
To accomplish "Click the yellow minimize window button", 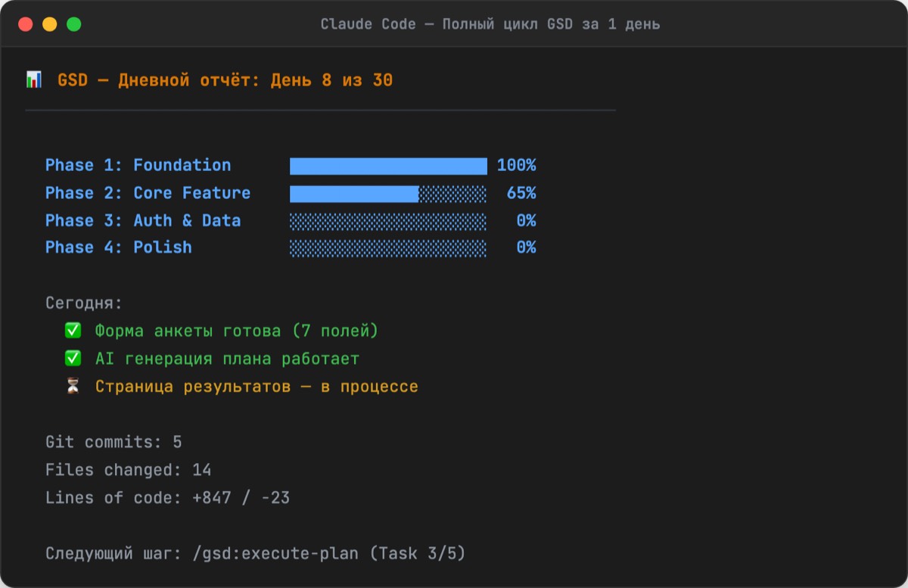I will click(x=50, y=24).
